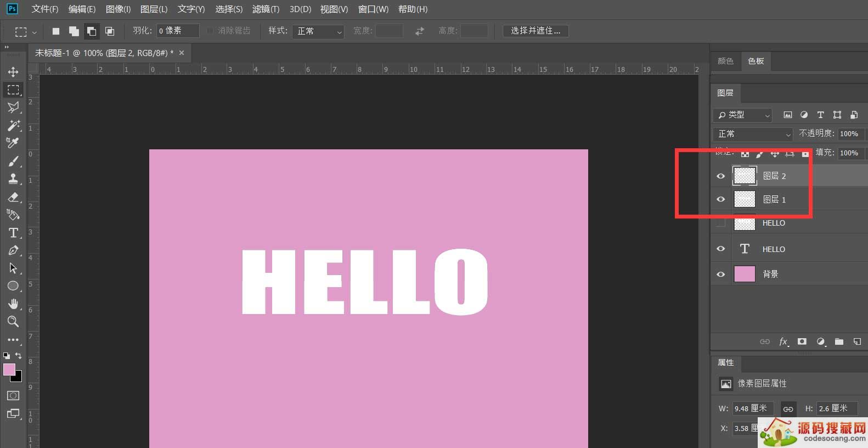Show the hidden rasterized HELLO layer
Image resolution: width=868 pixels, height=448 pixels.
[721, 223]
